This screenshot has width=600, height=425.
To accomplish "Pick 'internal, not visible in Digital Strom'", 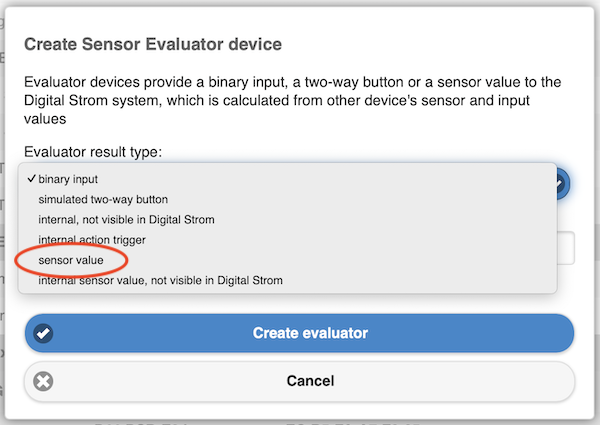I will point(126,220).
